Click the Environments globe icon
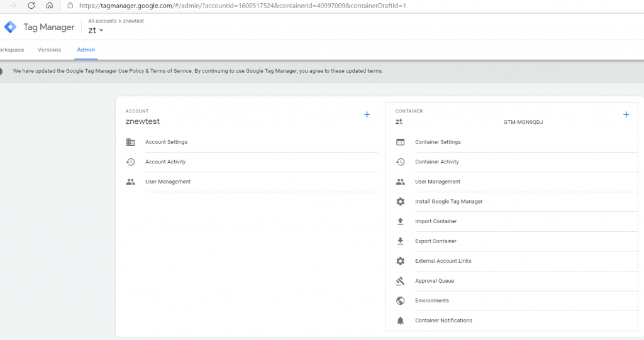The image size is (644, 340). pos(400,301)
